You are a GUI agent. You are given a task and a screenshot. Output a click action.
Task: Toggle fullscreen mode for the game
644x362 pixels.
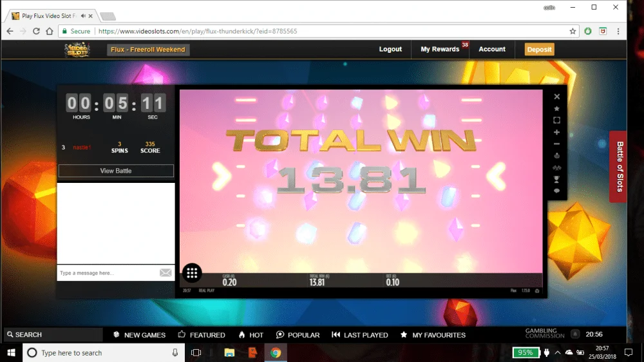pos(556,120)
